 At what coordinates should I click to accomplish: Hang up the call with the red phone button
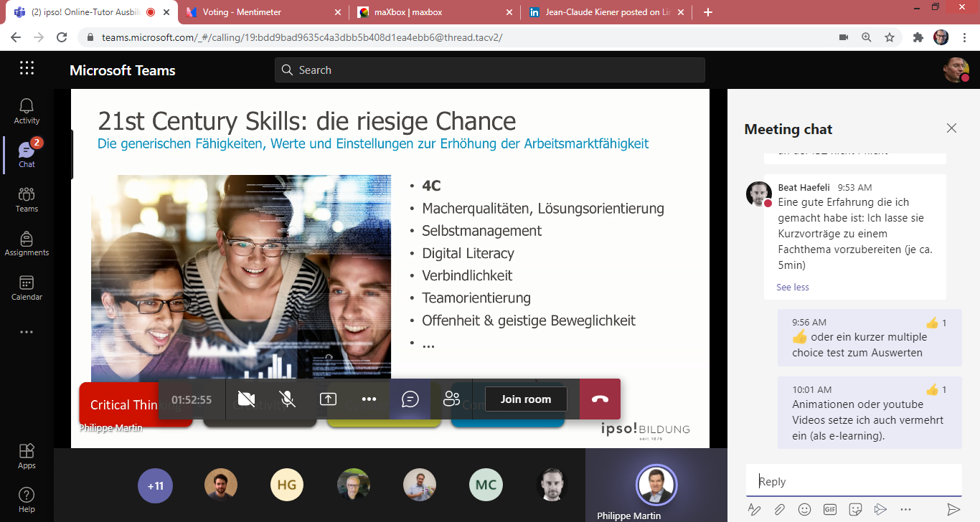point(600,399)
